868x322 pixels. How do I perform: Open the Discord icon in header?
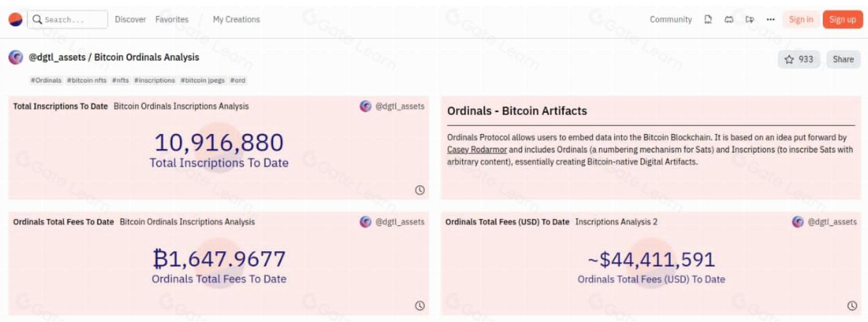coord(729,19)
